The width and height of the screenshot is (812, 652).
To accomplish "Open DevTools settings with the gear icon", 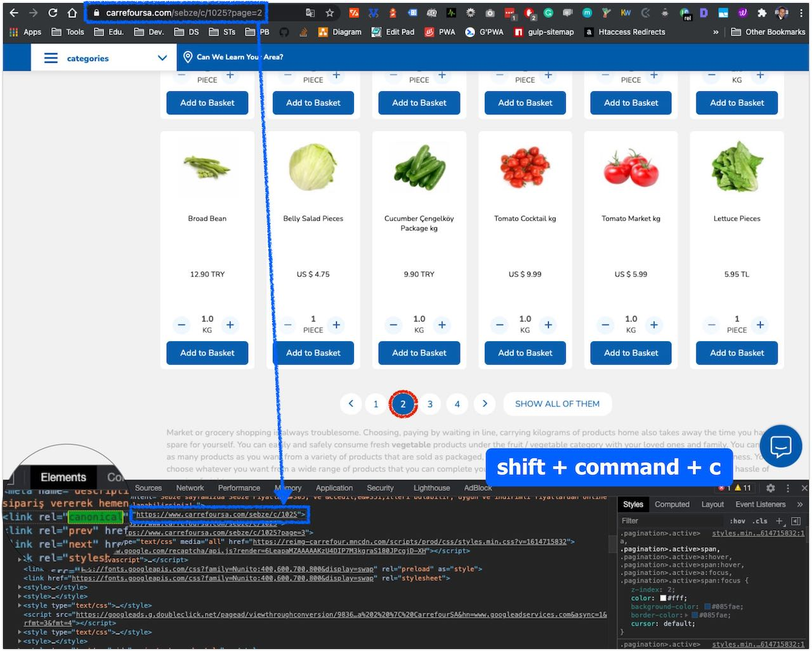I will tap(770, 488).
